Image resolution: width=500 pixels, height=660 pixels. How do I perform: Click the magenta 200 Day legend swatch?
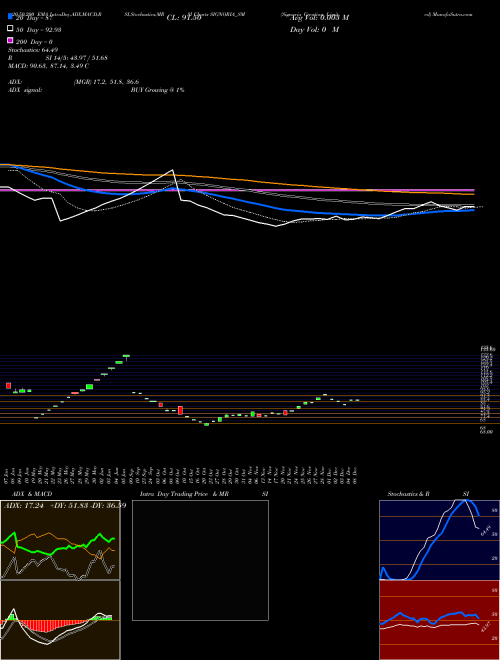[x=10, y=40]
